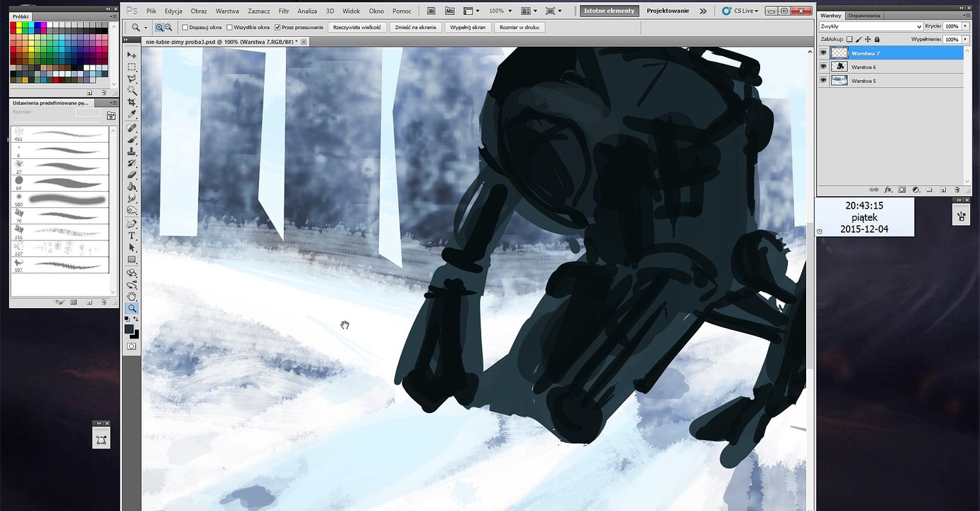This screenshot has height=511, width=980.
Task: Open the Edycja menu
Action: (173, 11)
